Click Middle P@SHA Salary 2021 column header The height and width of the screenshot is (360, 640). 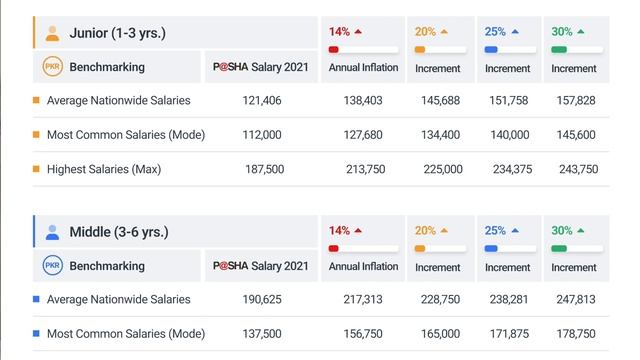(261, 266)
